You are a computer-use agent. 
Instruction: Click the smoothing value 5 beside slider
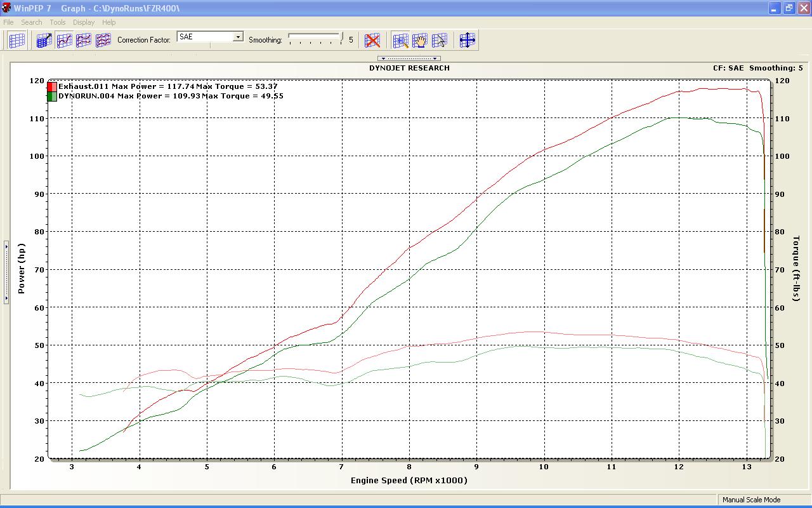pos(351,40)
